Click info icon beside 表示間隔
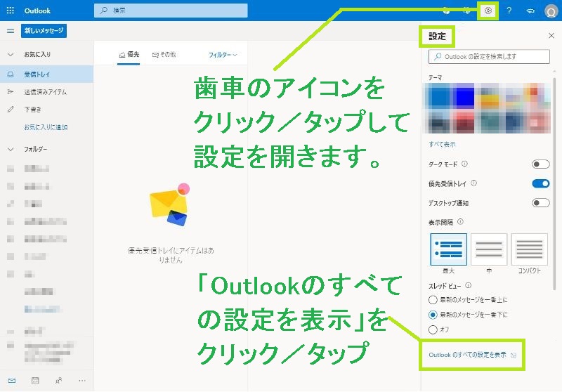This screenshot has height=392, width=562. point(461,221)
